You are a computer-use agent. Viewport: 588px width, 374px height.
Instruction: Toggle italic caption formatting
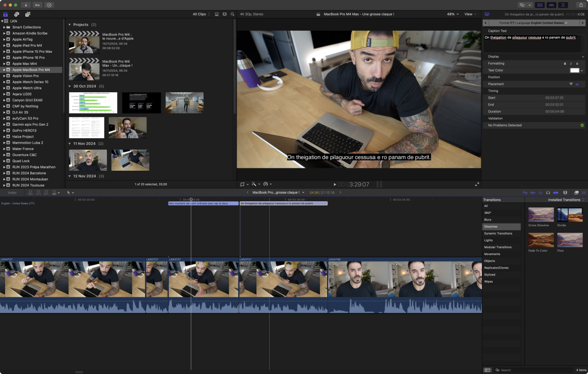[571, 63]
